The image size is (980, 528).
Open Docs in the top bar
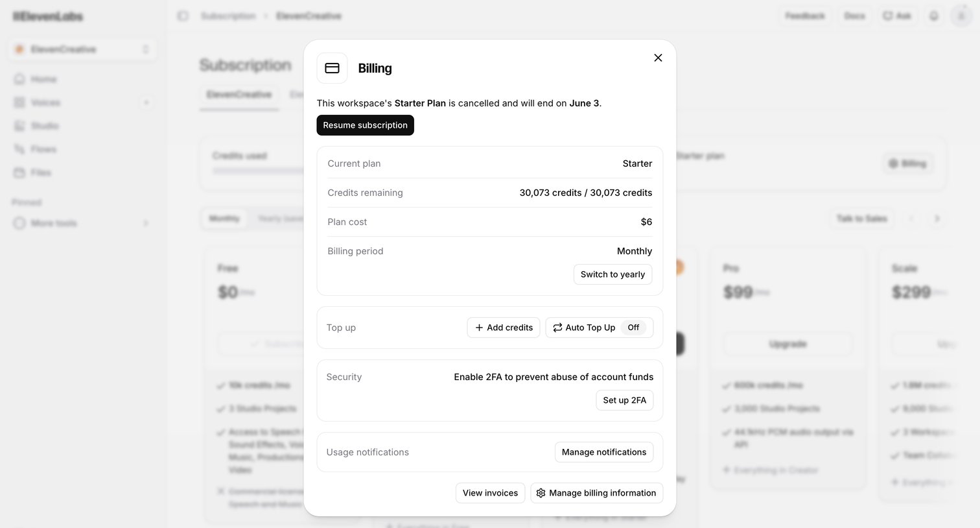click(854, 16)
